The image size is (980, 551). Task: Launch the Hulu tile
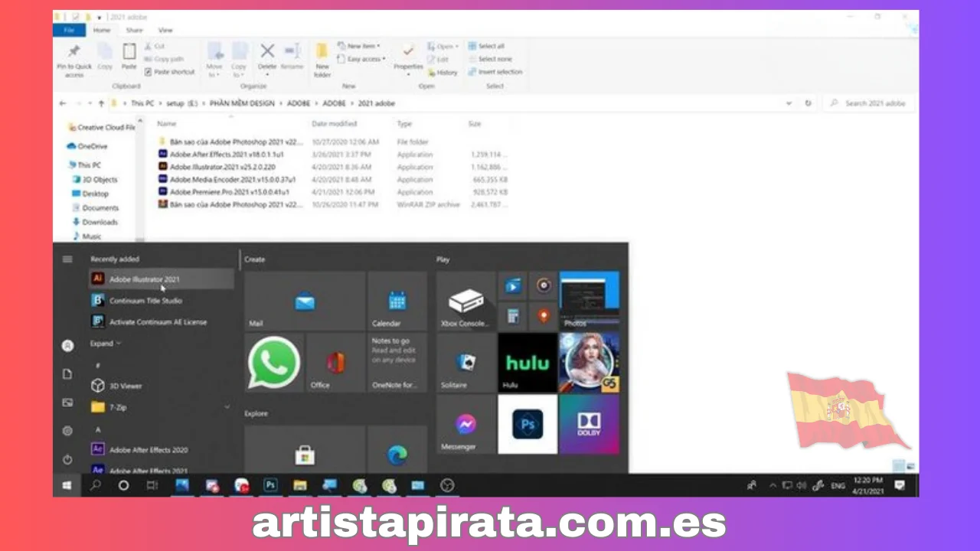point(528,363)
